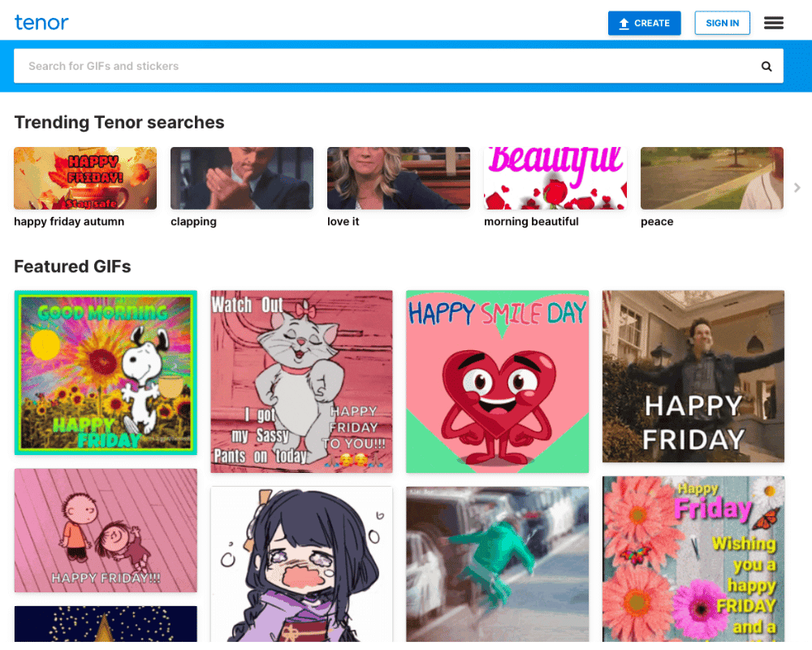Open the 'love it' trending search
The width and height of the screenshot is (812, 650).
coord(398,178)
